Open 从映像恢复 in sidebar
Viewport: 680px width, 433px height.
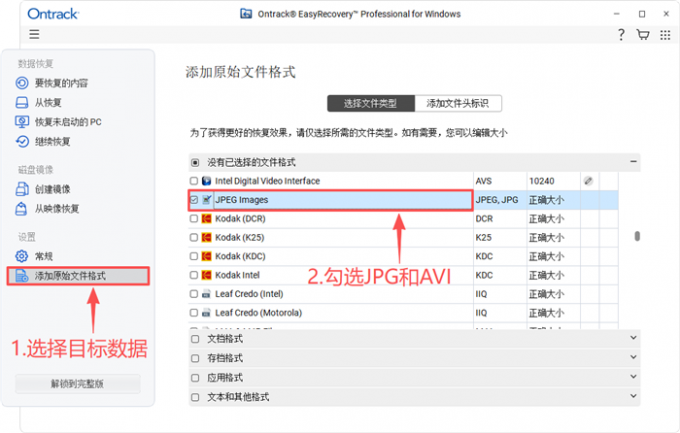pos(57,209)
